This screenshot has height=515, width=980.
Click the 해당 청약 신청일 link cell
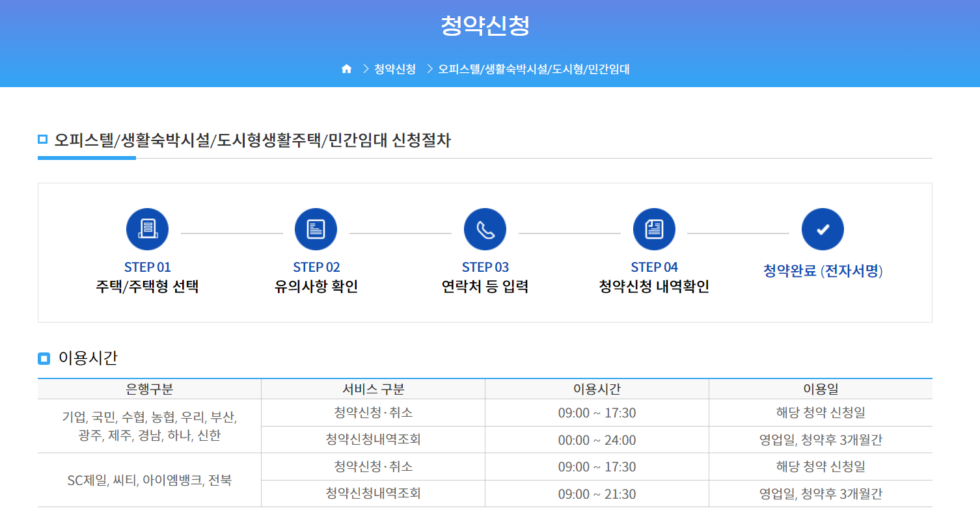point(821,412)
